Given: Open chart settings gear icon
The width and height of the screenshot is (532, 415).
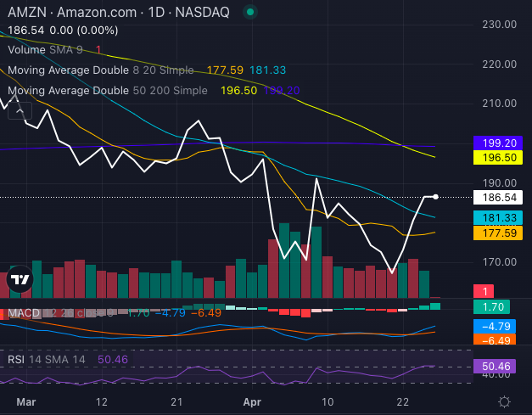Looking at the screenshot, I should click(504, 401).
